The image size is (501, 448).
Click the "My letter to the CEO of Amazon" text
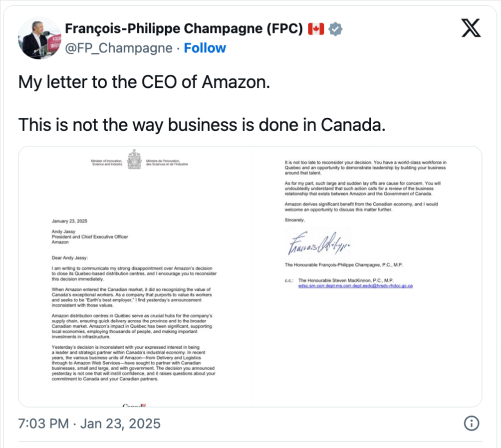click(x=144, y=82)
